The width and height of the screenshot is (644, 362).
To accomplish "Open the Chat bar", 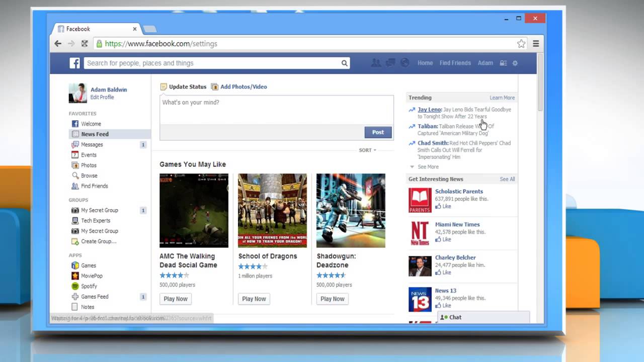I will [x=484, y=317].
